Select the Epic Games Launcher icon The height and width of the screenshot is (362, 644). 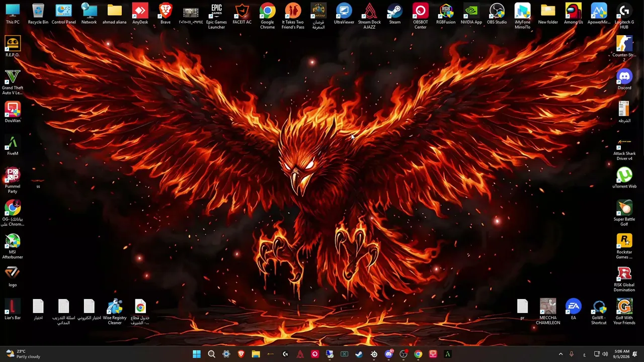tap(216, 16)
